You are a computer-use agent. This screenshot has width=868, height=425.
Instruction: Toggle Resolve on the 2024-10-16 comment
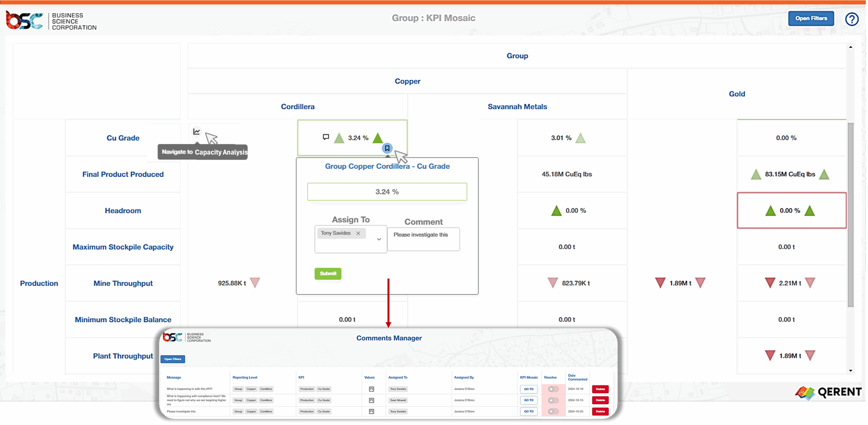553,389
